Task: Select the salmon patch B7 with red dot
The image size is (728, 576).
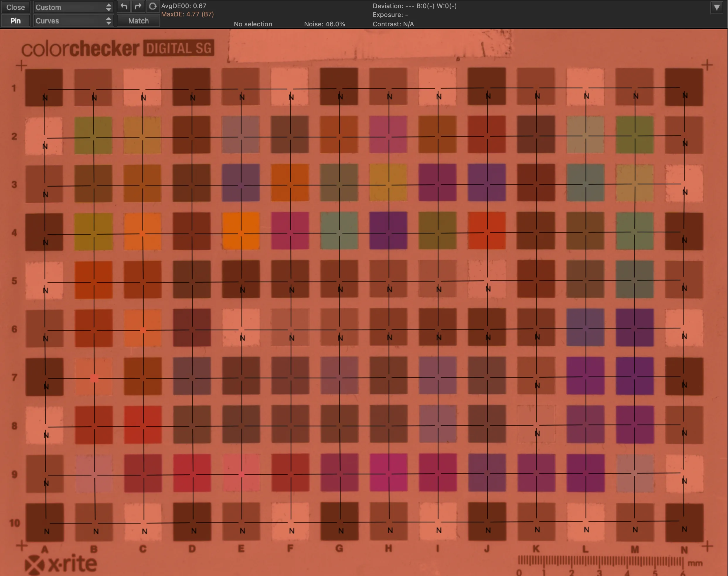Action: pos(94,376)
